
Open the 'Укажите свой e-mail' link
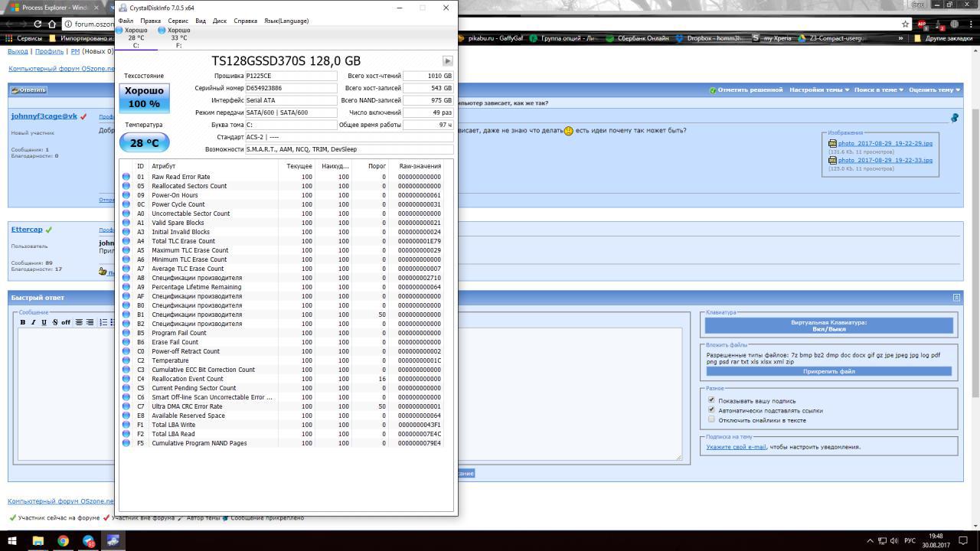coord(736,447)
